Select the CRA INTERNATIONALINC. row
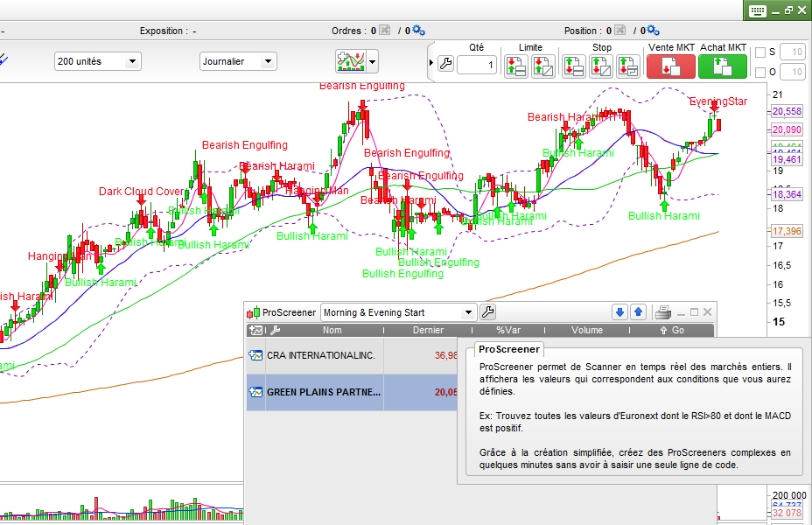The height and width of the screenshot is (525, 812). coord(352,356)
